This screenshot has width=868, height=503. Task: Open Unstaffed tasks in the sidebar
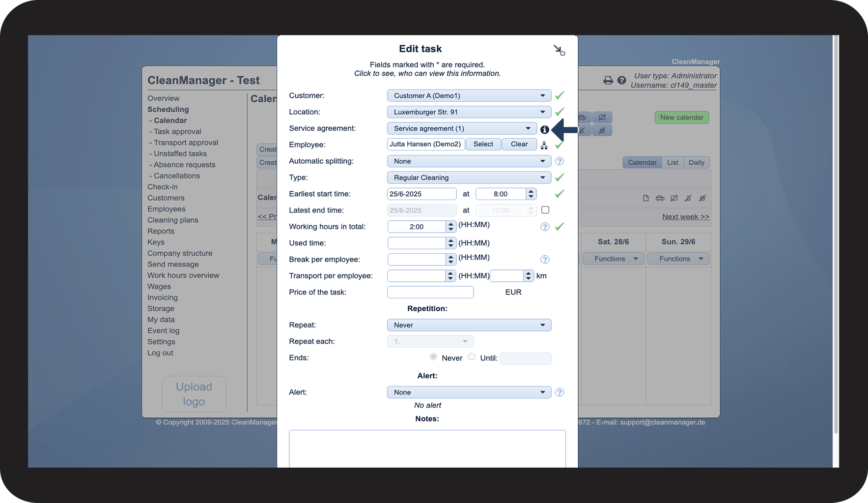(x=180, y=154)
